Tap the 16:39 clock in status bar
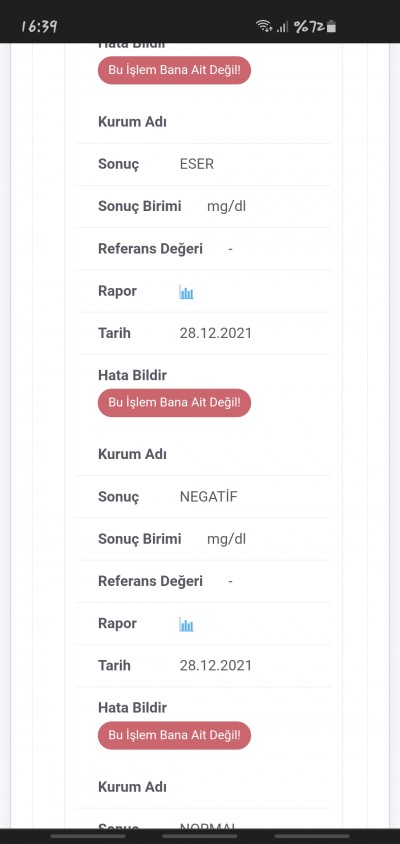This screenshot has height=844, width=400. tap(39, 26)
